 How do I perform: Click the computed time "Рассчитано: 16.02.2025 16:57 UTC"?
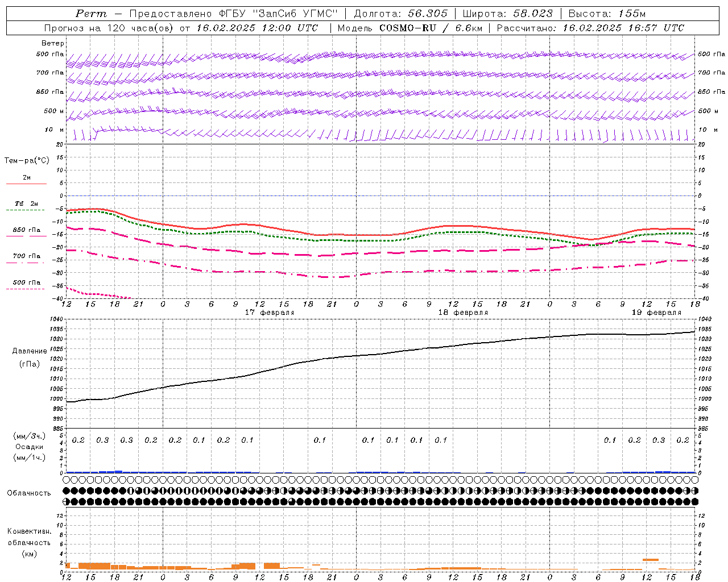point(590,28)
